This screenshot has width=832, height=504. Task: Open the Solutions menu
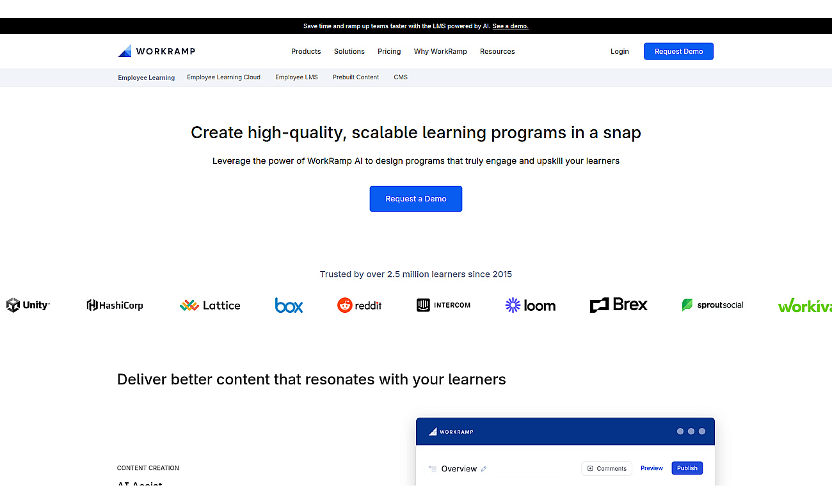349,51
